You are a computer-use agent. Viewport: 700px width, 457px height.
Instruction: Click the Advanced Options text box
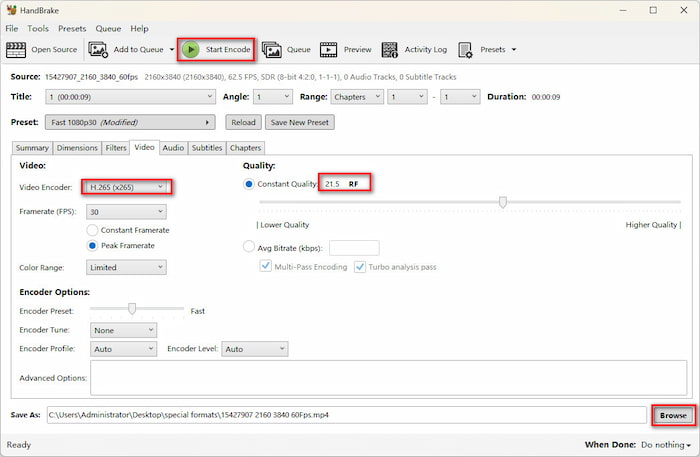coord(388,378)
